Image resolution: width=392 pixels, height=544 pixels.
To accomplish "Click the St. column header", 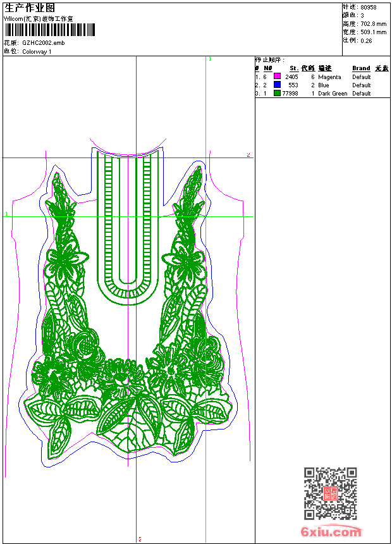I will coord(294,68).
